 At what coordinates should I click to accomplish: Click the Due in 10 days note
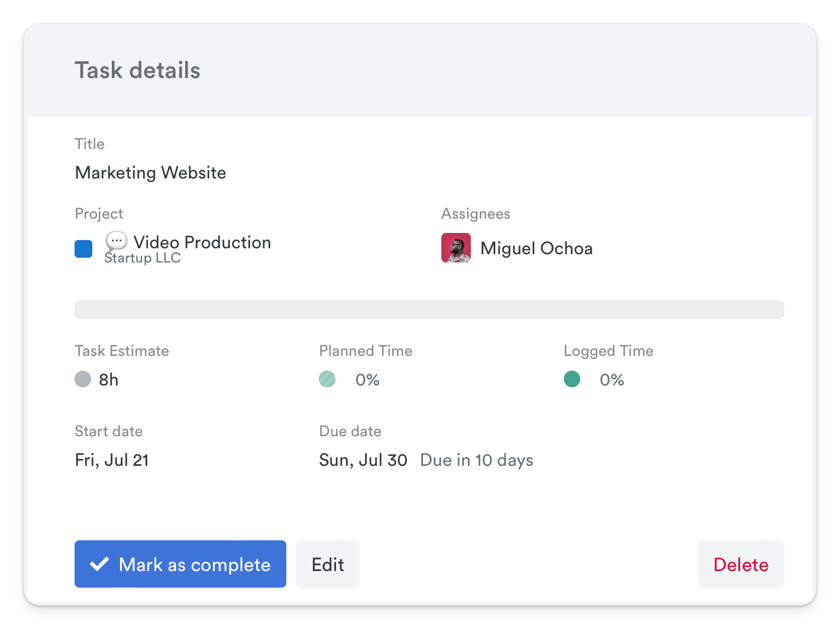pyautogui.click(x=477, y=460)
